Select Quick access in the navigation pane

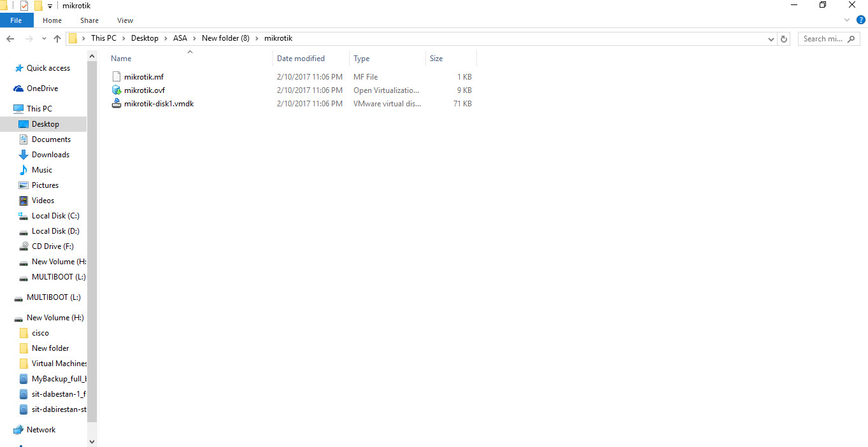(x=48, y=67)
